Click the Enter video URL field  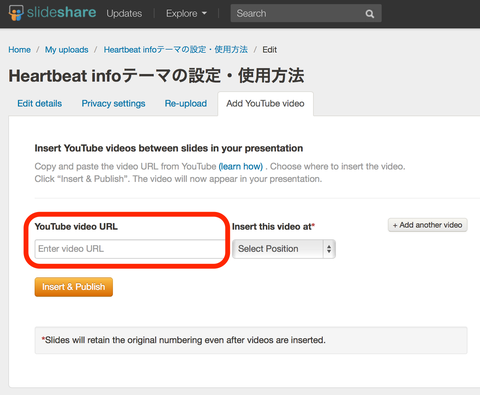click(130, 249)
